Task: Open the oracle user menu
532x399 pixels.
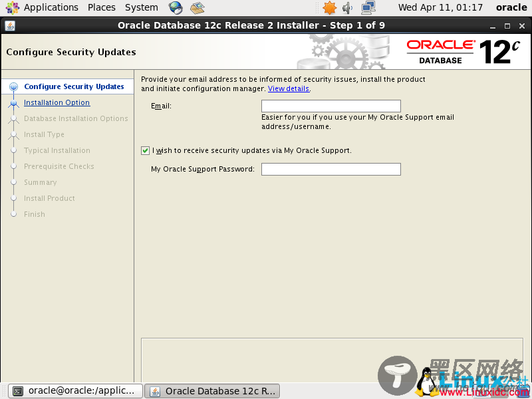Action: (511, 7)
